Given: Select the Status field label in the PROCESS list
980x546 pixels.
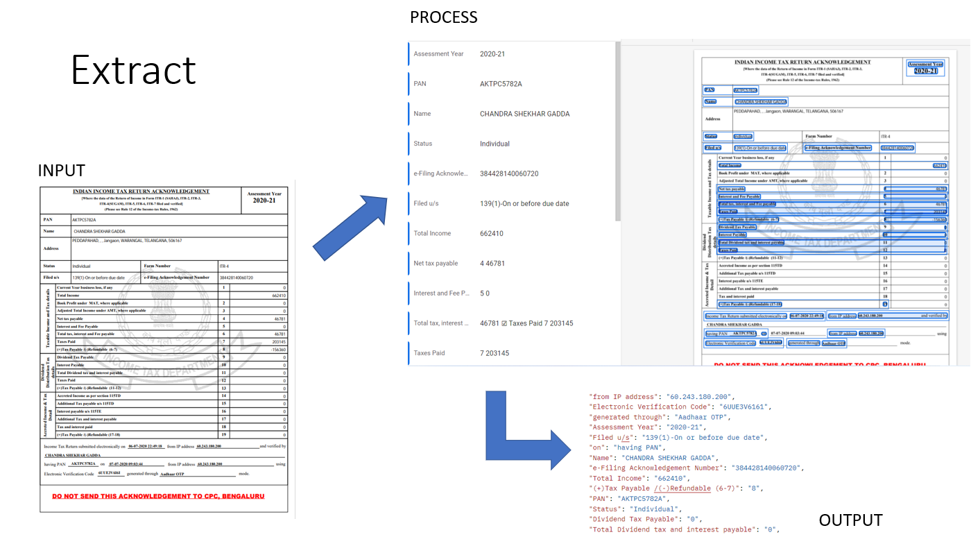Looking at the screenshot, I should coord(423,144).
